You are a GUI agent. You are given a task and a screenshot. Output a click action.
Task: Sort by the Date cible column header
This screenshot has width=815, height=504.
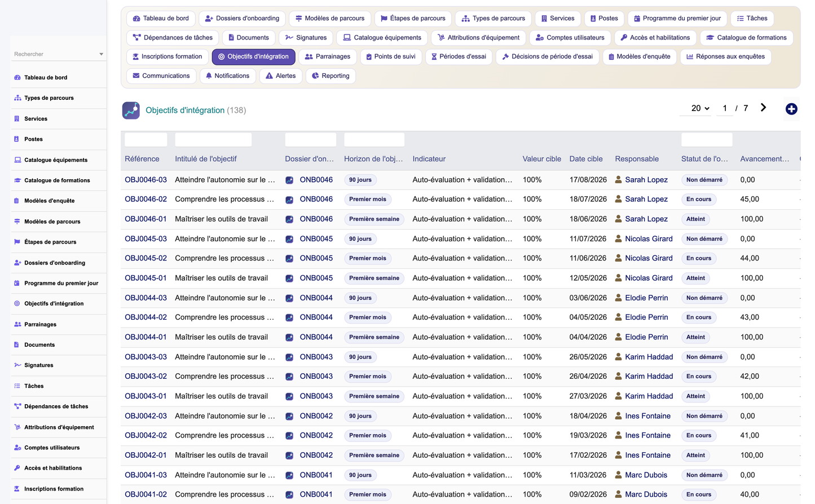pos(586,159)
